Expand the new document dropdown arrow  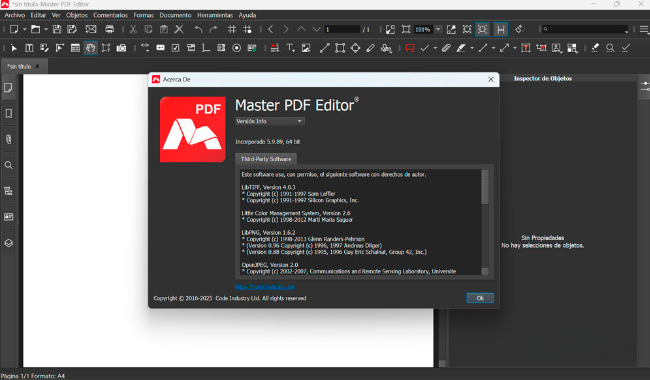coord(24,29)
